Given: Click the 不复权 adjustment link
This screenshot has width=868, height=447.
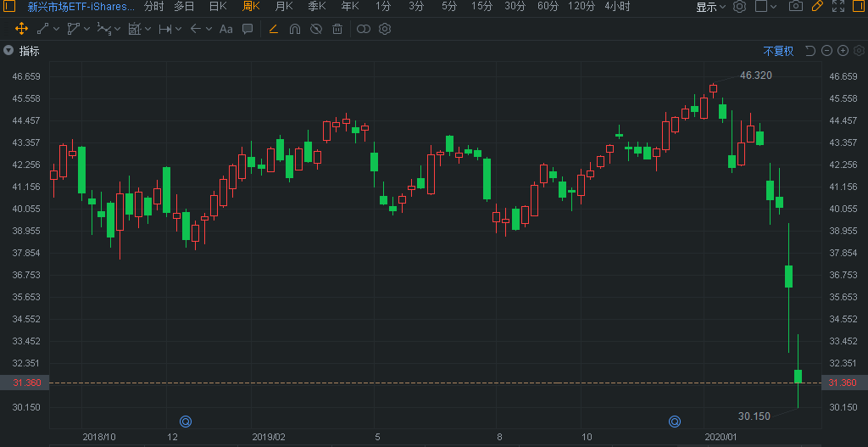Looking at the screenshot, I should pos(778,51).
